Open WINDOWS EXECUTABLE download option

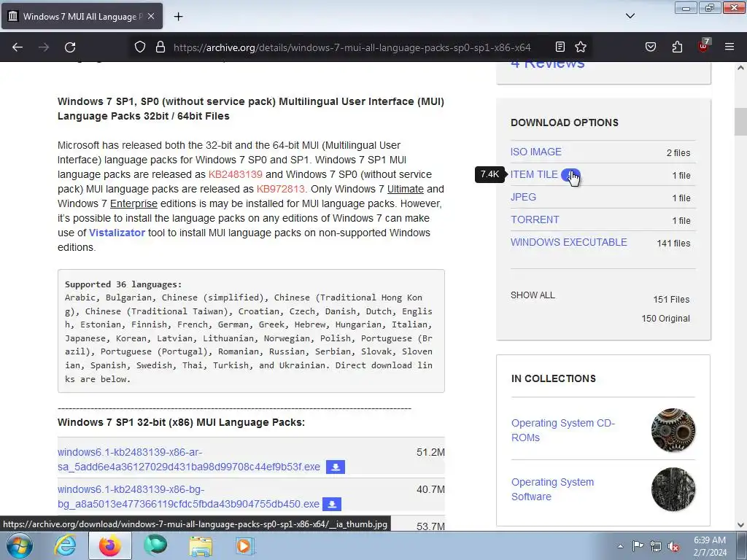tap(569, 242)
